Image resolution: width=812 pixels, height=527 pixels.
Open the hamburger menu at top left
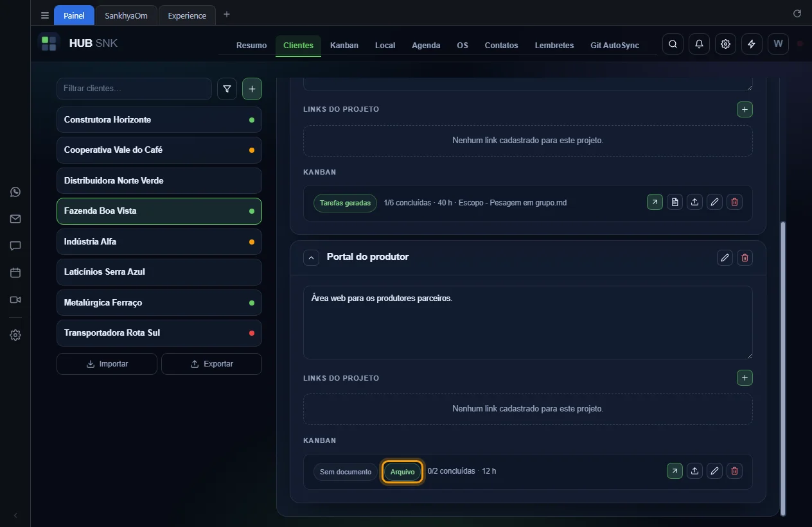point(45,15)
